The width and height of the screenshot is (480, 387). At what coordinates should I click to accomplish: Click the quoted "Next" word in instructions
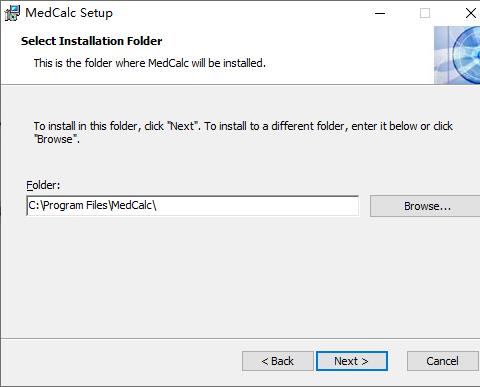click(x=182, y=126)
